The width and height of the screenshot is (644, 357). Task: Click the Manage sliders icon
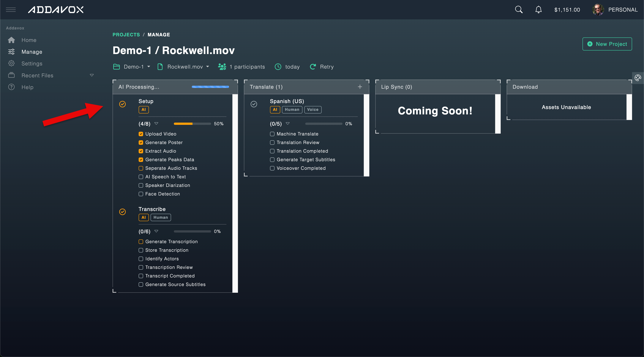click(12, 52)
